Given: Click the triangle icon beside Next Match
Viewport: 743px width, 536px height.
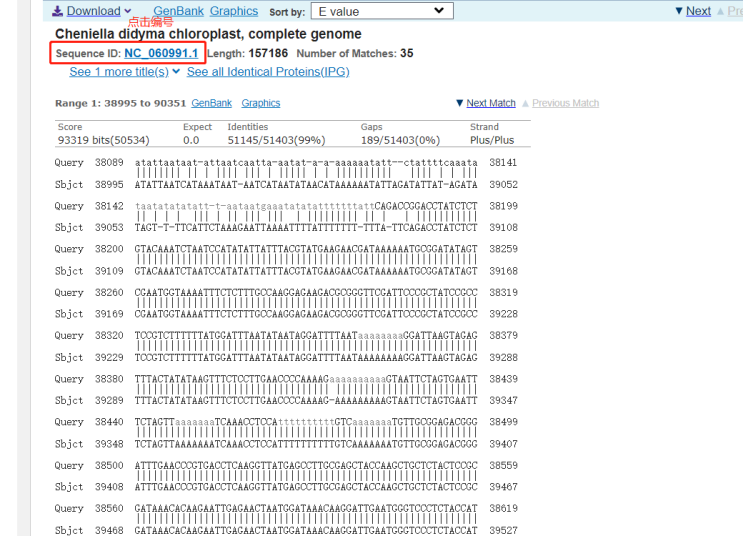Looking at the screenshot, I should (x=459, y=103).
